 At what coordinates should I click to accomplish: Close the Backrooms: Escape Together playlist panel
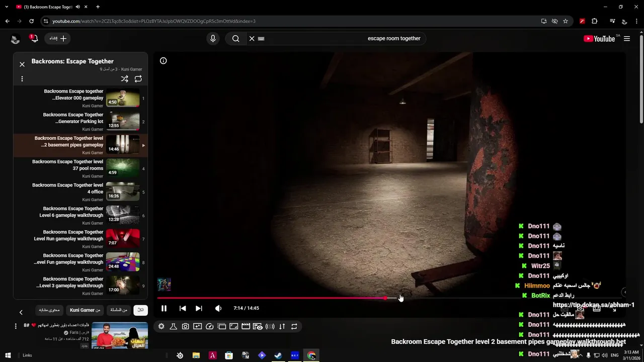click(x=22, y=64)
